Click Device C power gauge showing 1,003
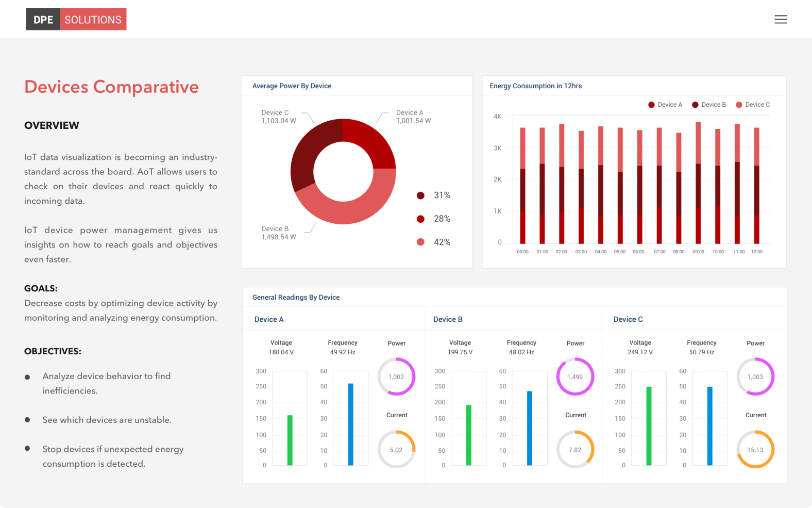This screenshot has width=812, height=508. click(755, 376)
